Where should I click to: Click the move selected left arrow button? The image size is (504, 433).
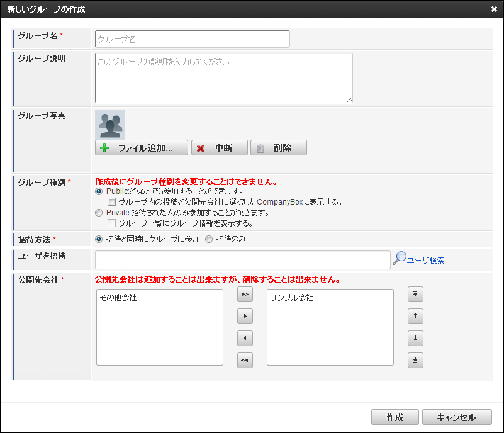[245, 338]
